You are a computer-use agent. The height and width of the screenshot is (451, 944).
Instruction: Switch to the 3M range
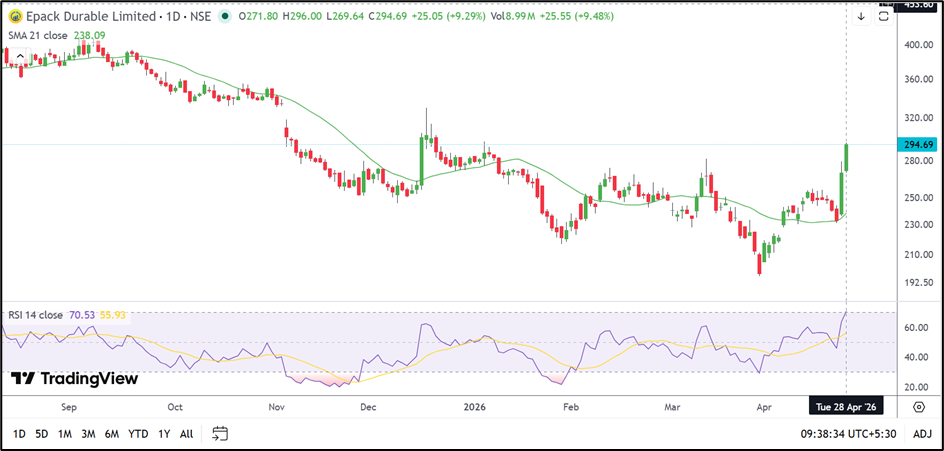[x=88, y=433]
